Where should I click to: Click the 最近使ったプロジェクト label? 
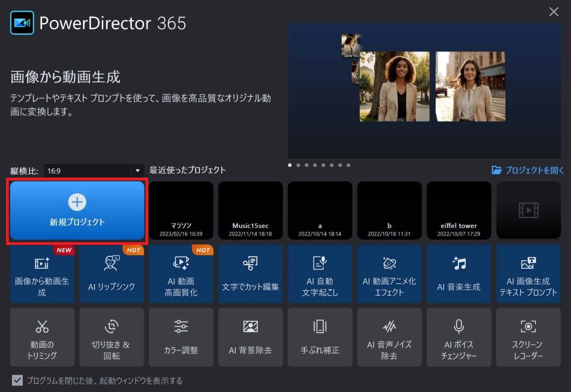(x=188, y=170)
